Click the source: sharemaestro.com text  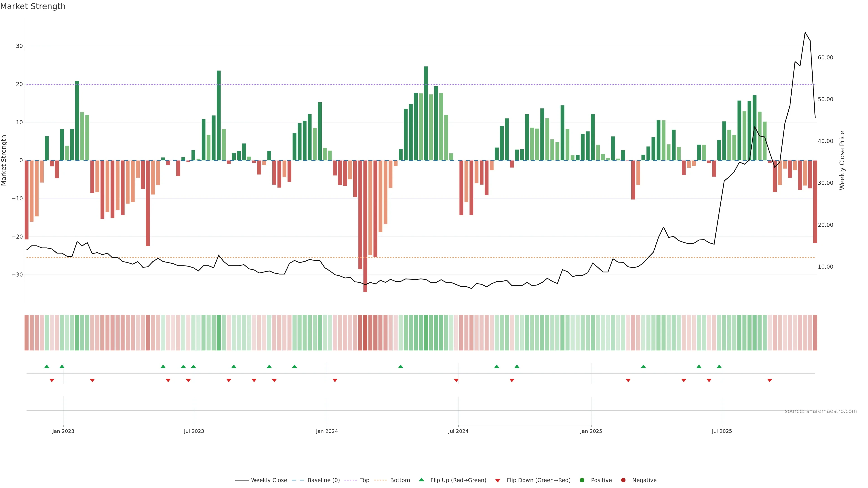[x=821, y=411]
